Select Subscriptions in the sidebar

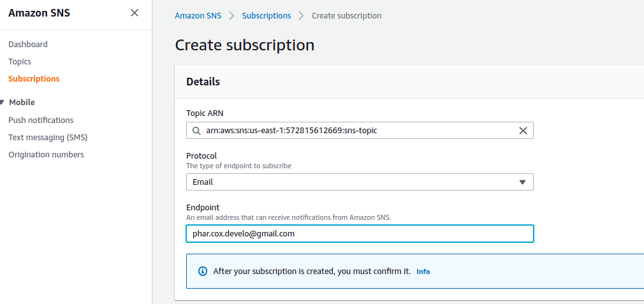pos(34,79)
